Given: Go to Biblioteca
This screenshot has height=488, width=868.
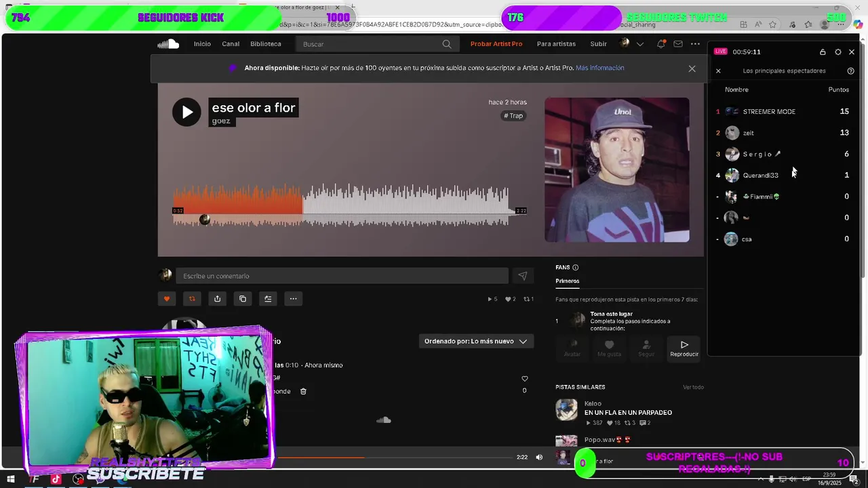Looking at the screenshot, I should tap(266, 44).
